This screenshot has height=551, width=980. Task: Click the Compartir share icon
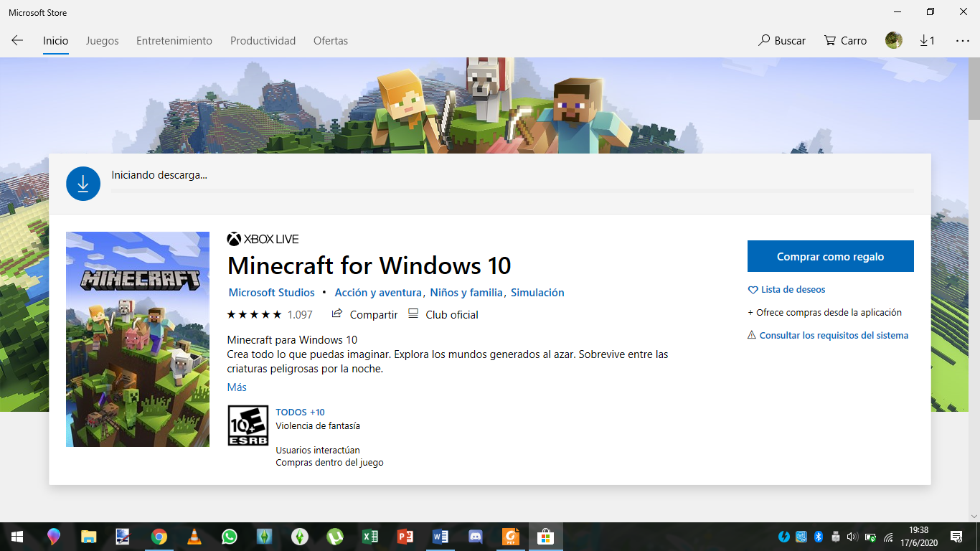[x=364, y=314]
